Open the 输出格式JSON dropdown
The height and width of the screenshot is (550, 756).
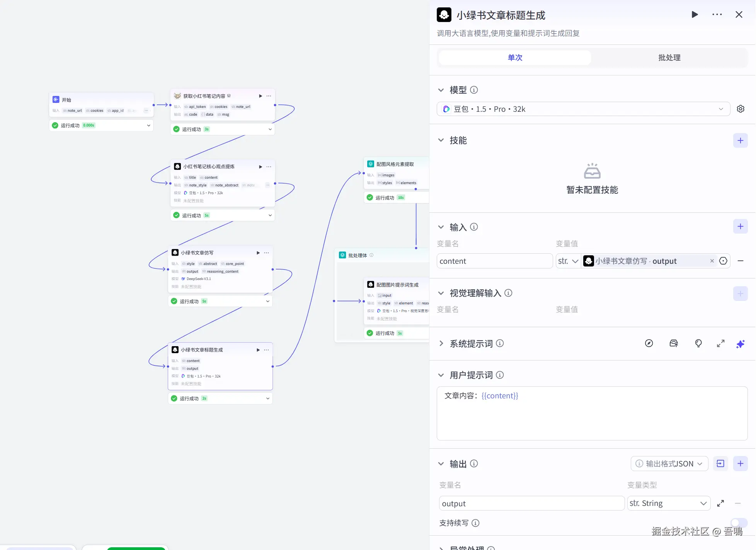coord(669,463)
